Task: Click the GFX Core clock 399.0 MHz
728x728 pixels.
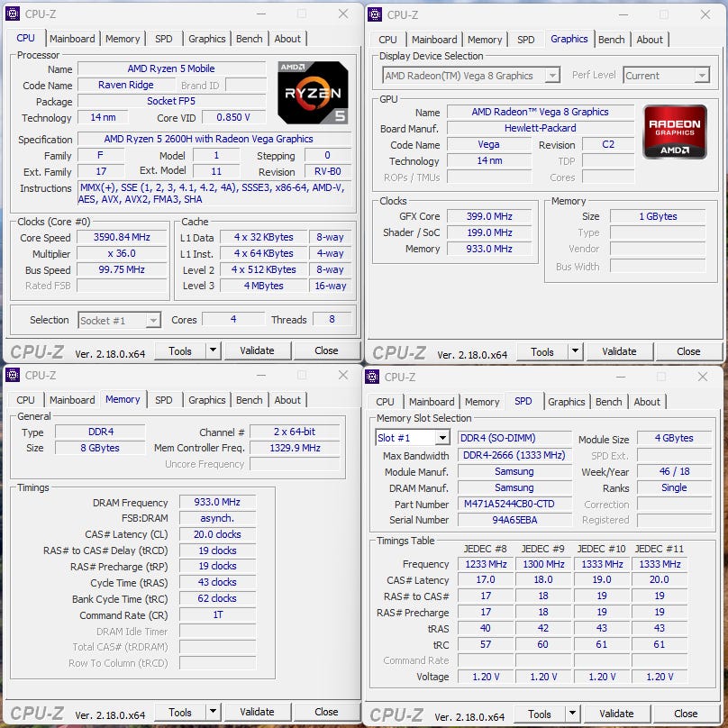Action: [x=489, y=216]
